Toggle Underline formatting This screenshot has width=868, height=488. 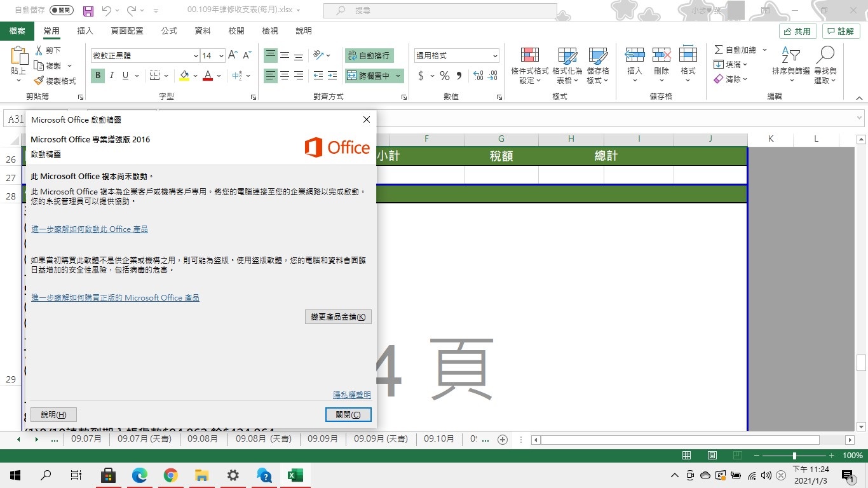[x=125, y=76]
